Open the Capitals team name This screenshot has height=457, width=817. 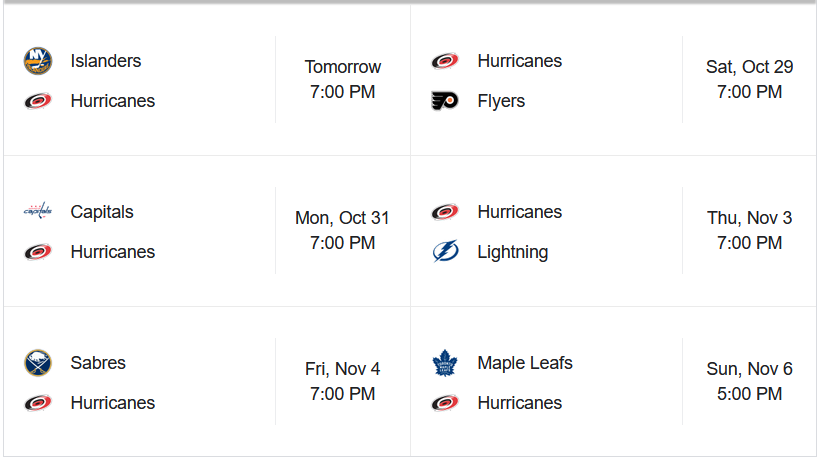102,212
